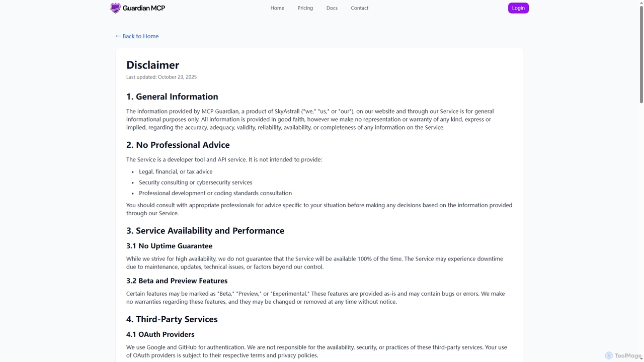Open the Contact navigation item
This screenshot has width=644, height=362.
tap(360, 8)
